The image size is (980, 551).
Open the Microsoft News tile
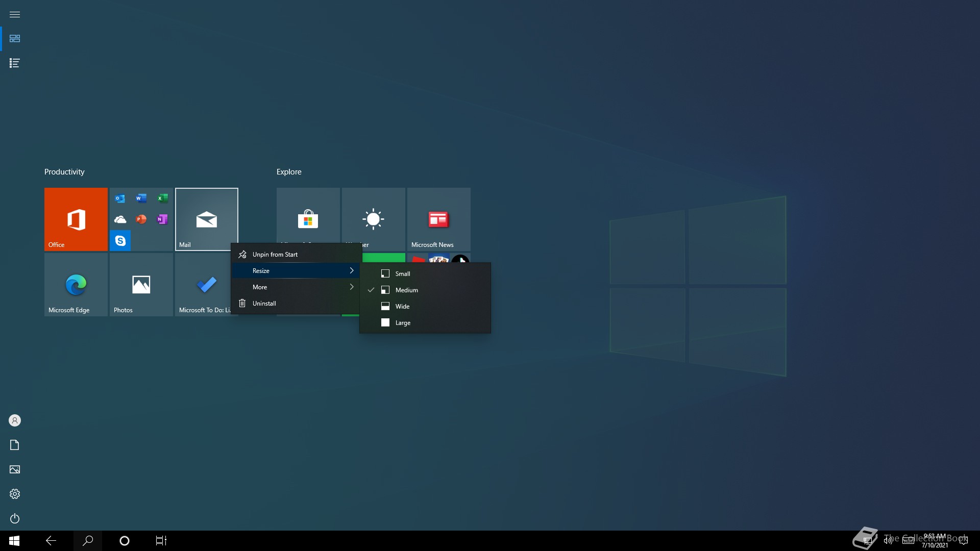(439, 219)
